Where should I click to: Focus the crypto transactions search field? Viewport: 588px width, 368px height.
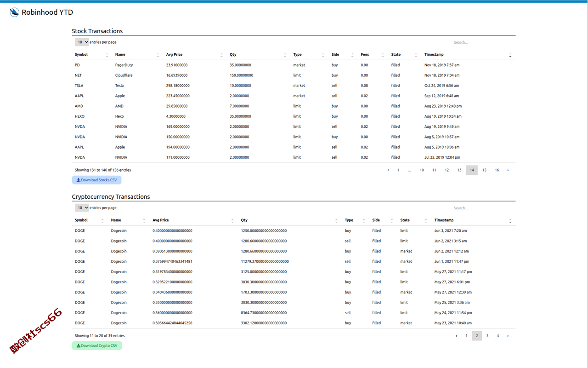point(482,208)
